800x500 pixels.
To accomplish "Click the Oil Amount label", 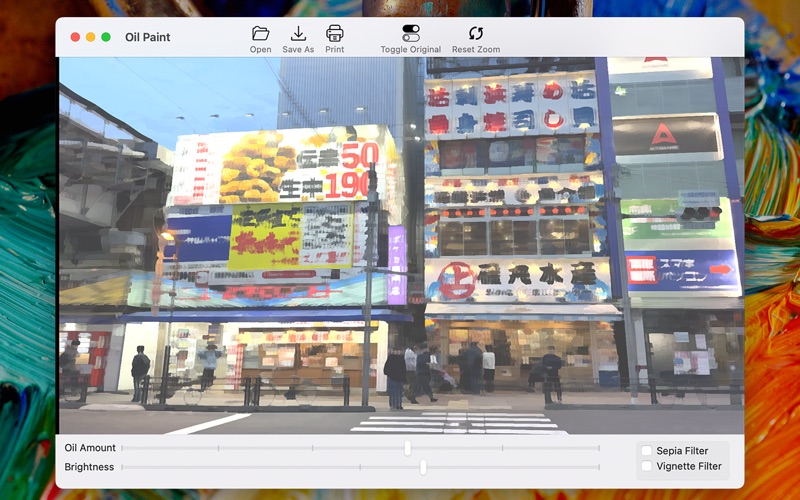I will [x=90, y=448].
